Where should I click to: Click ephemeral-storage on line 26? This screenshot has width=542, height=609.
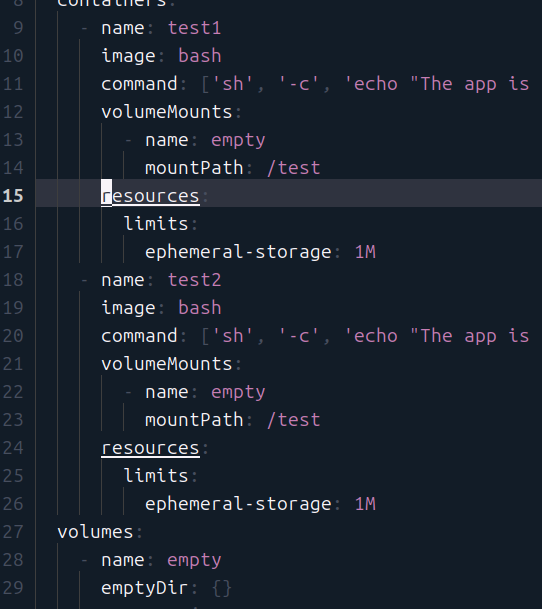(238, 504)
